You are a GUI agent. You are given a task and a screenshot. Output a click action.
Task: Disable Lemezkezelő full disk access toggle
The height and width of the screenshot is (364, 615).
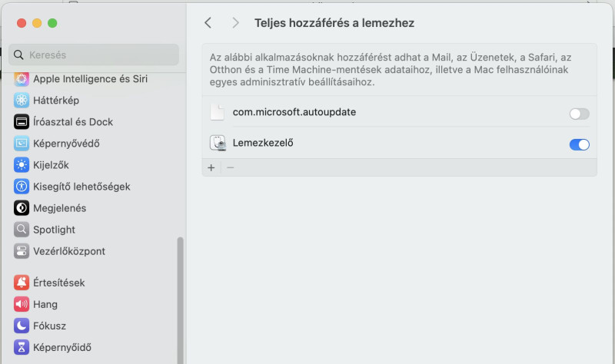580,144
